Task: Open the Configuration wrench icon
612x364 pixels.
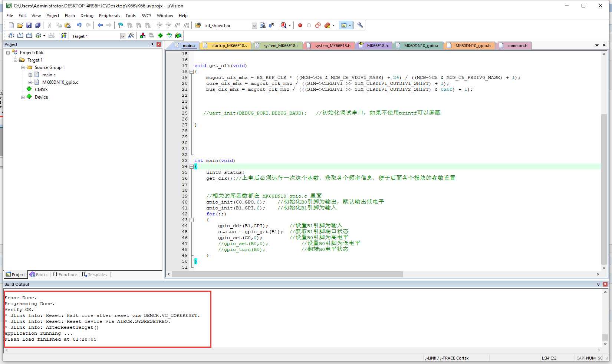Action: (360, 25)
